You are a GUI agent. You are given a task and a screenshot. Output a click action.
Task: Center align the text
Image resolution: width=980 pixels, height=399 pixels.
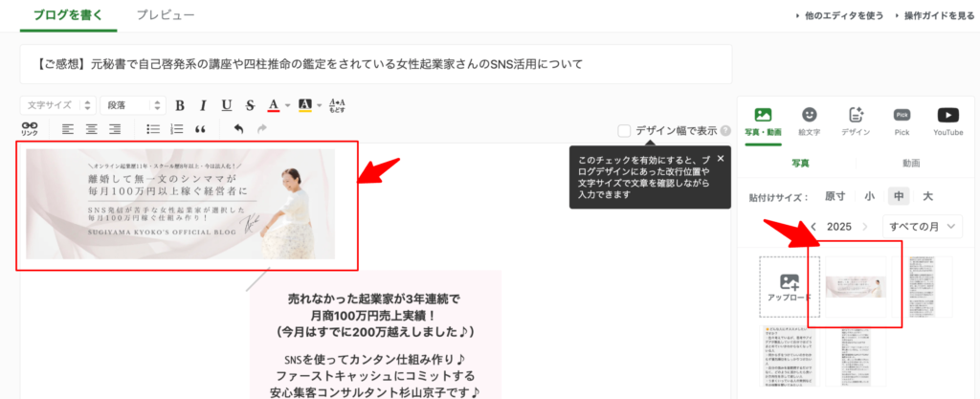pyautogui.click(x=91, y=129)
